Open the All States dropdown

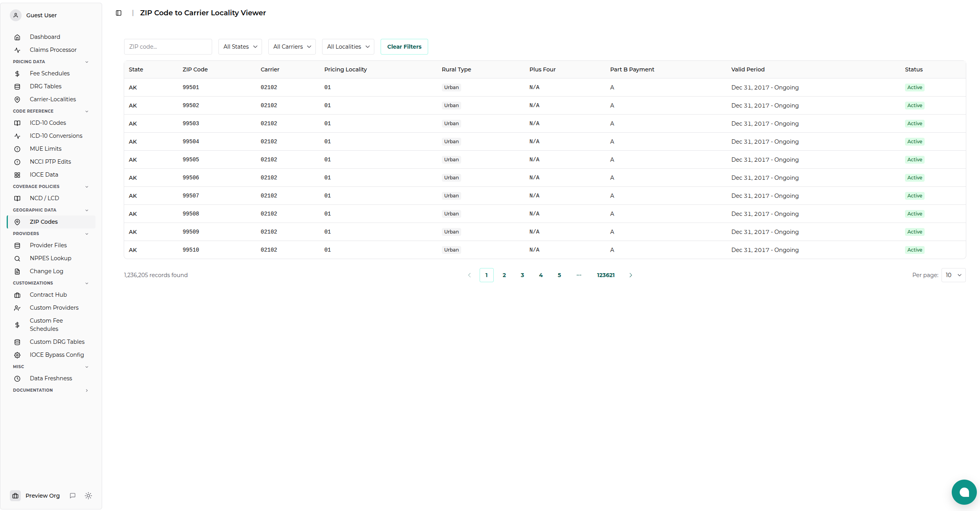pyautogui.click(x=240, y=47)
